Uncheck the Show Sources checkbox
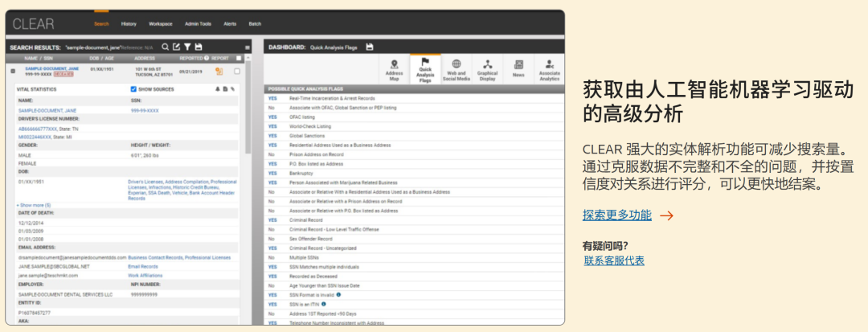This screenshot has height=332, width=868. pyautogui.click(x=133, y=89)
